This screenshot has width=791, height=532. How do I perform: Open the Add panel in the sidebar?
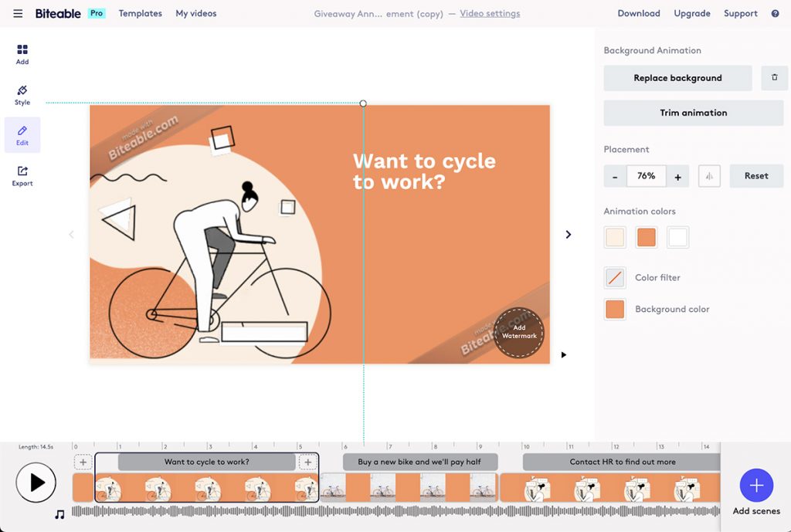(x=22, y=53)
